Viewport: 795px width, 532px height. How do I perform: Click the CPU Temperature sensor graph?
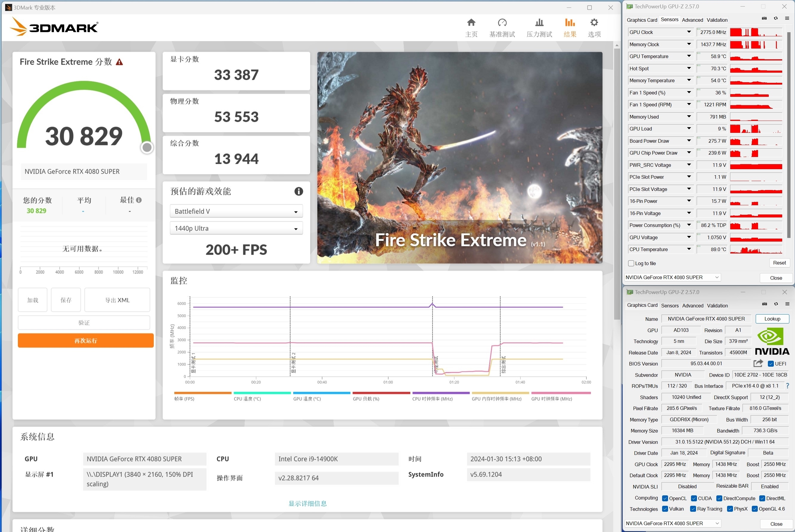[x=756, y=249]
